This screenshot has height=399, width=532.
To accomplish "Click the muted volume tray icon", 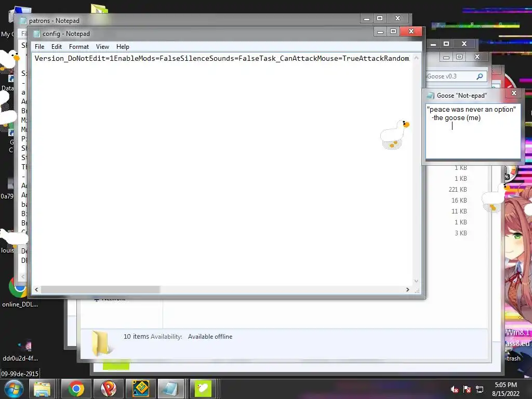I will (454, 389).
